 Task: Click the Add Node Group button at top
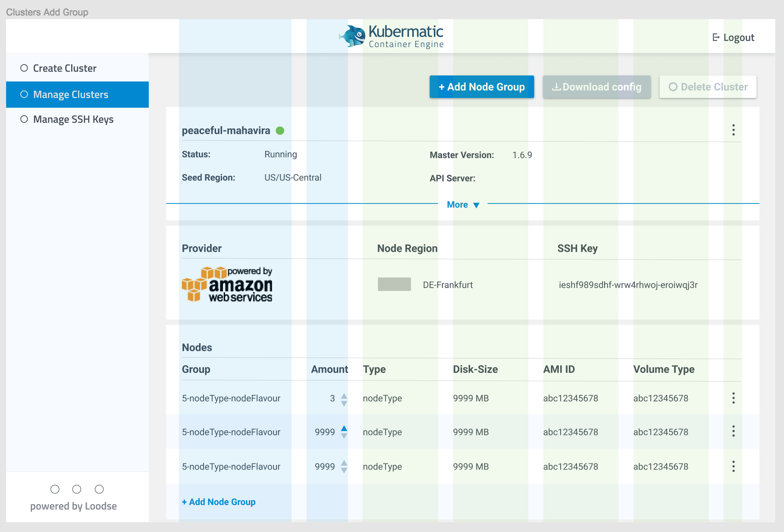pyautogui.click(x=481, y=87)
